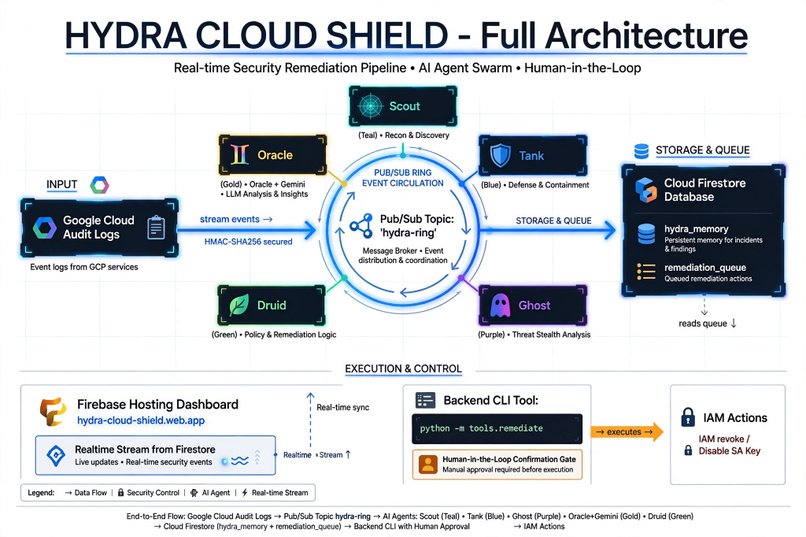The image size is (806, 537).
Task: Click the '(Purple) • Threat Stealth Analysis' caption
Action: tap(534, 335)
